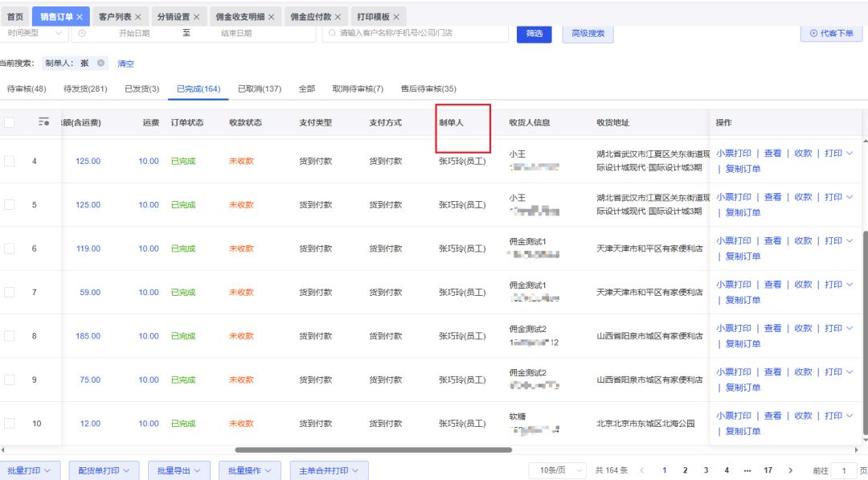Open the 批量导出 dropdown
The image size is (868, 480).
coord(178,470)
